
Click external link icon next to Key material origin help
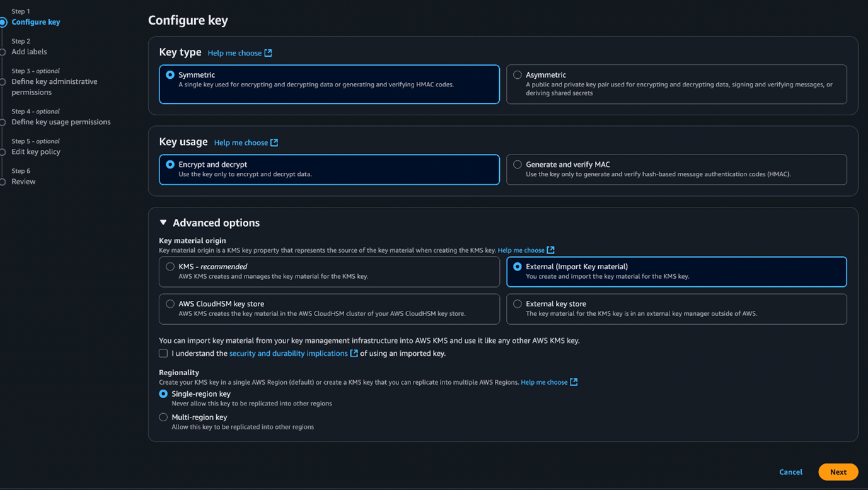pyautogui.click(x=550, y=250)
